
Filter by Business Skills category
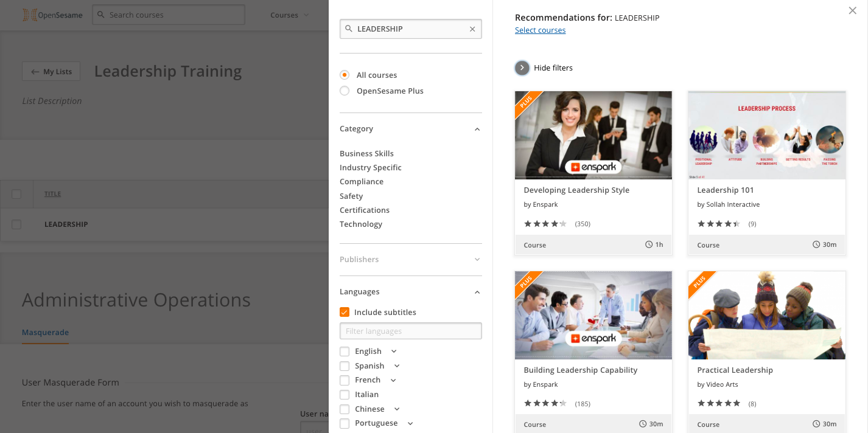[366, 153]
